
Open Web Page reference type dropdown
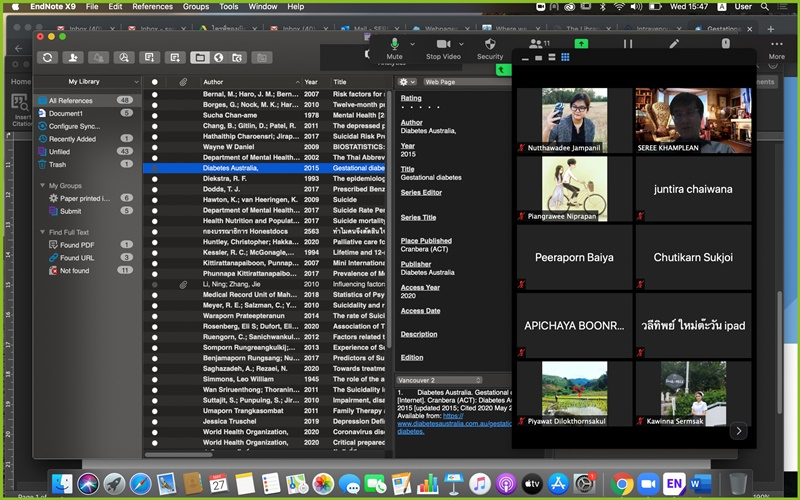coord(454,82)
